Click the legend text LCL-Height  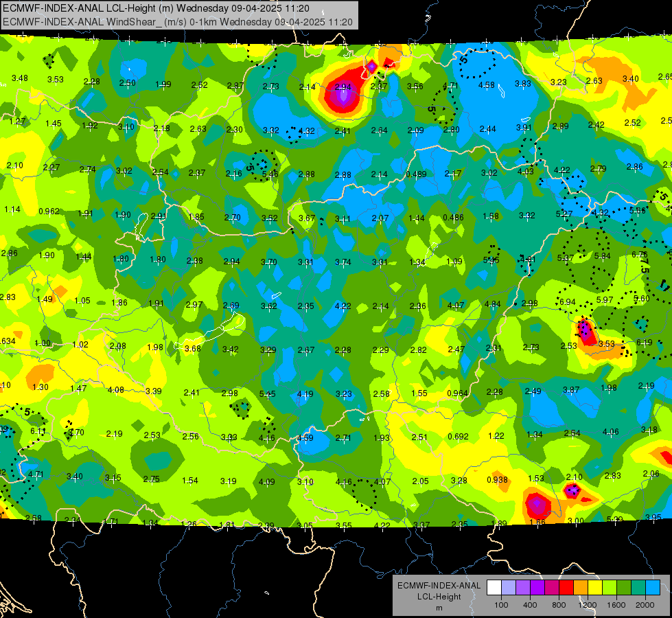click(439, 597)
